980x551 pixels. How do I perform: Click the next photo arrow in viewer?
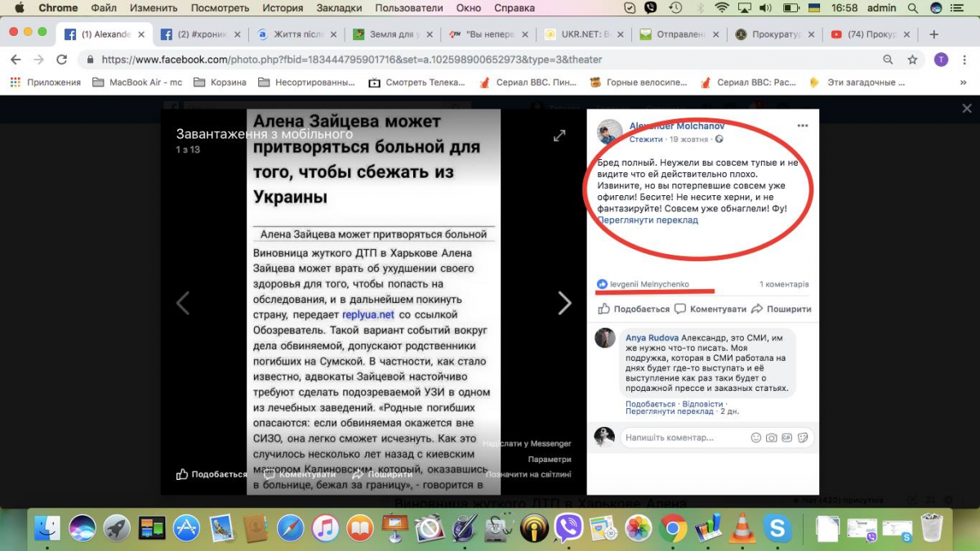tap(564, 303)
